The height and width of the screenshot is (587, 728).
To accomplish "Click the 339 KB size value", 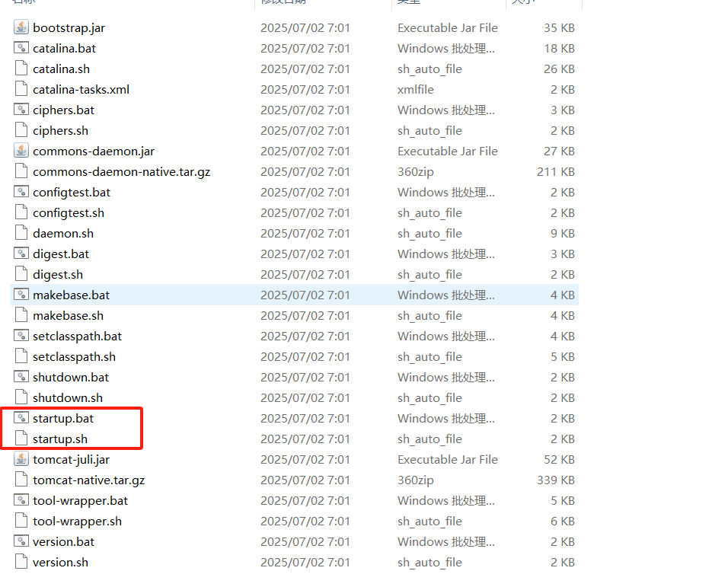I will click(556, 480).
